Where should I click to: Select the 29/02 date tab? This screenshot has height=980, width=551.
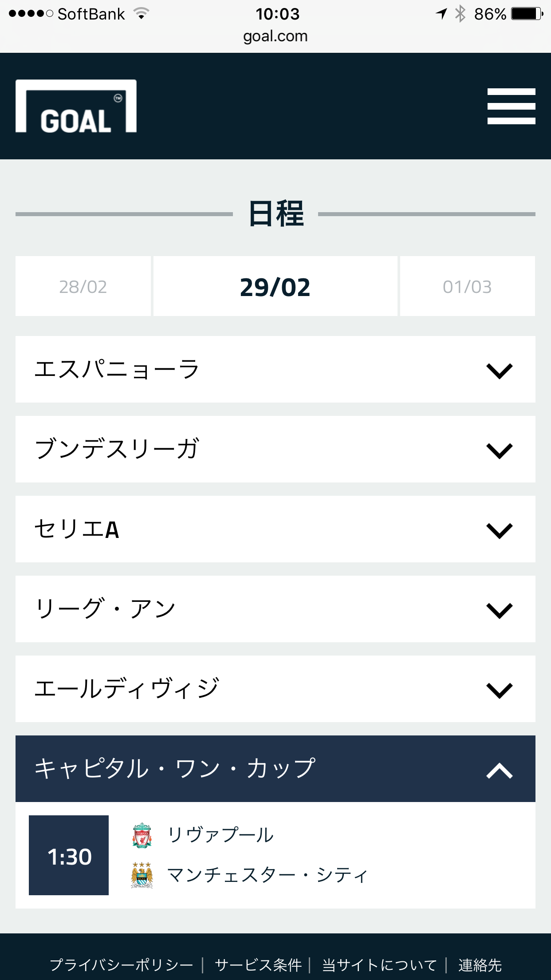[275, 286]
